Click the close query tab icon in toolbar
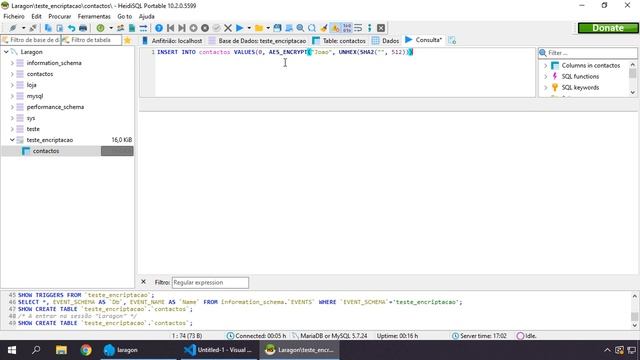This screenshot has height=360, width=640. [381, 28]
